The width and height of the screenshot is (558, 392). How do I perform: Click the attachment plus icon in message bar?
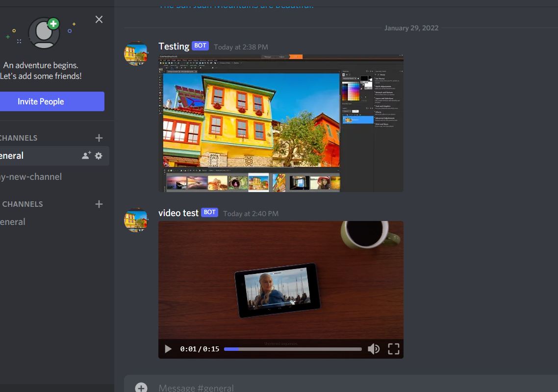(x=141, y=388)
